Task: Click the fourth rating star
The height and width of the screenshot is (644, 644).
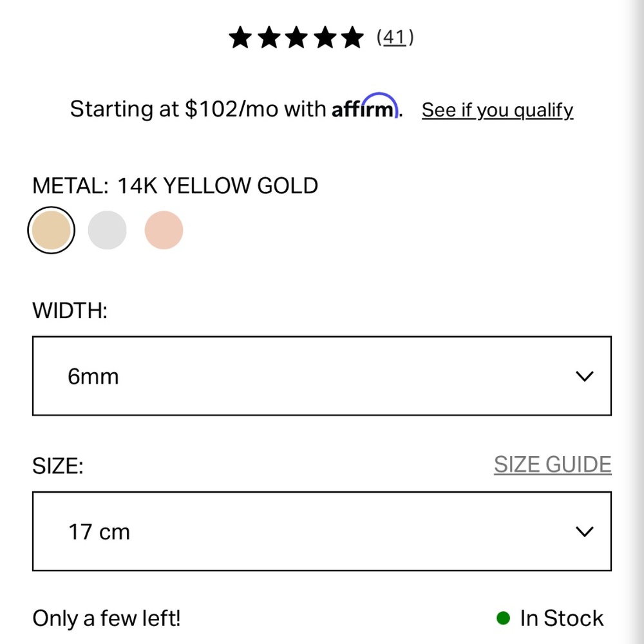Action: pyautogui.click(x=325, y=38)
